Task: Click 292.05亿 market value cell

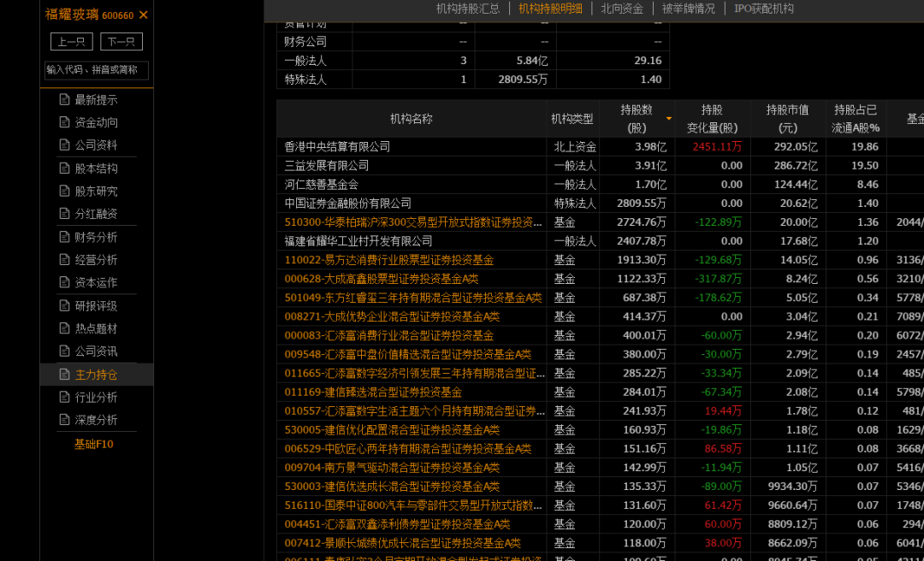Action: [796, 147]
